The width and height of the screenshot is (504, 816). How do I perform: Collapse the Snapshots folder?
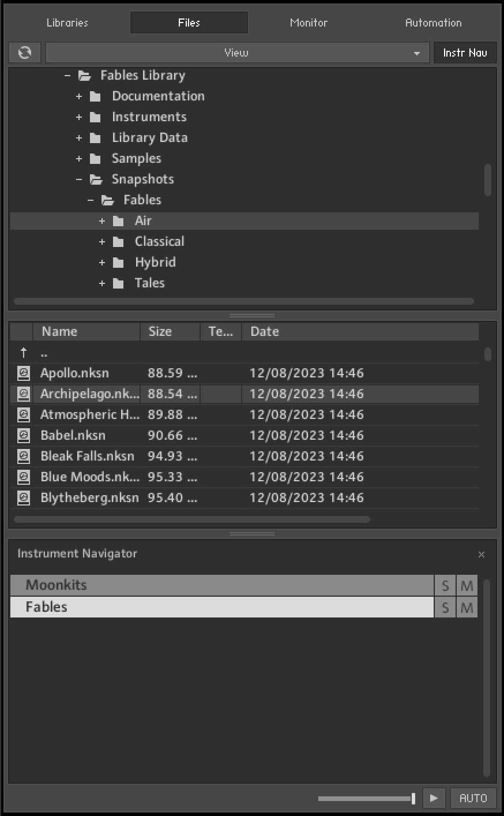pyautogui.click(x=79, y=179)
